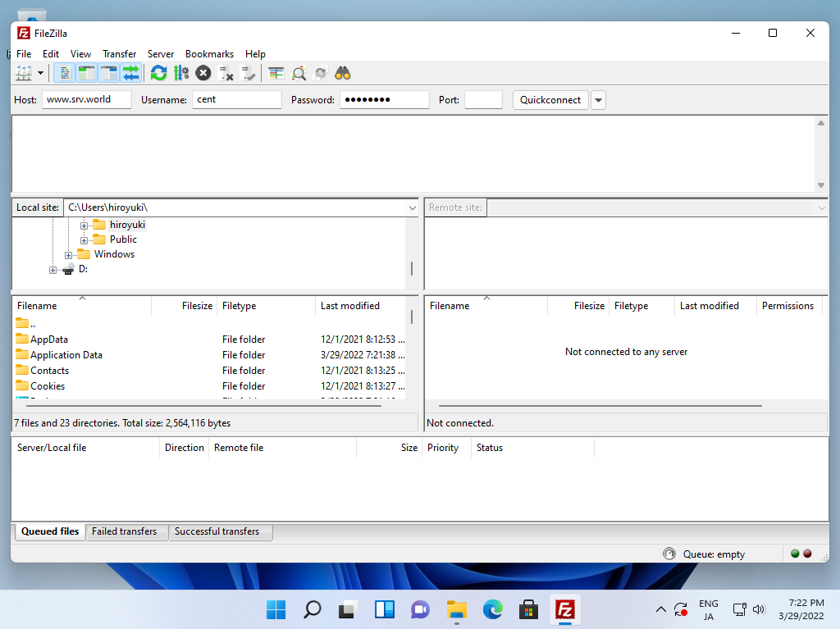Click the refresh file lists icon
The width and height of the screenshot is (840, 629).
(159, 73)
